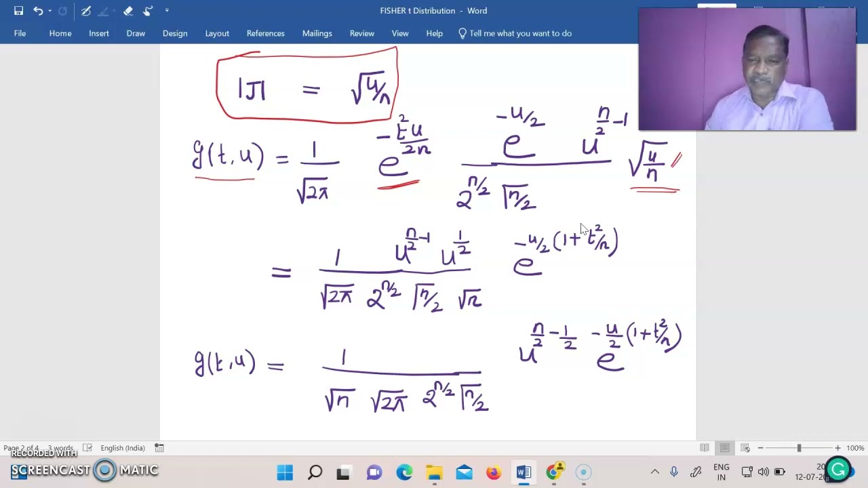
Task: Zoom in with the plus button
Action: click(x=837, y=448)
